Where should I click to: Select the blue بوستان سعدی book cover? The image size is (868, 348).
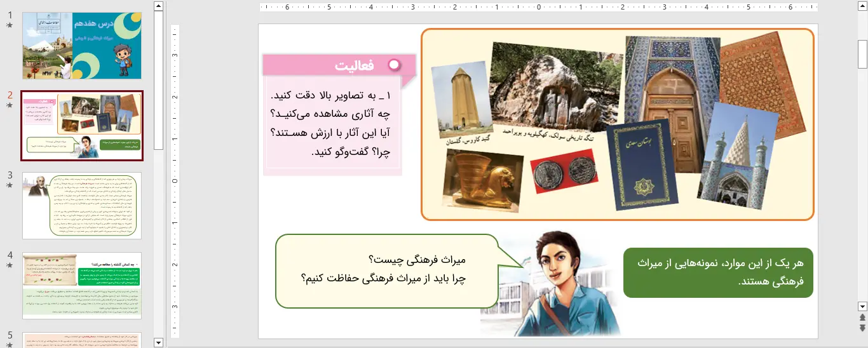click(x=642, y=165)
